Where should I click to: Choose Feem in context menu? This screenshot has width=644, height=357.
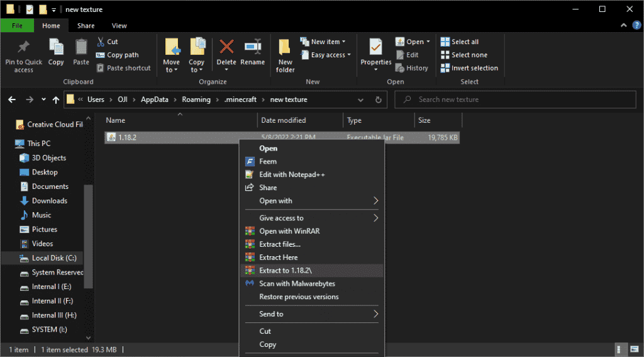[x=312, y=161]
